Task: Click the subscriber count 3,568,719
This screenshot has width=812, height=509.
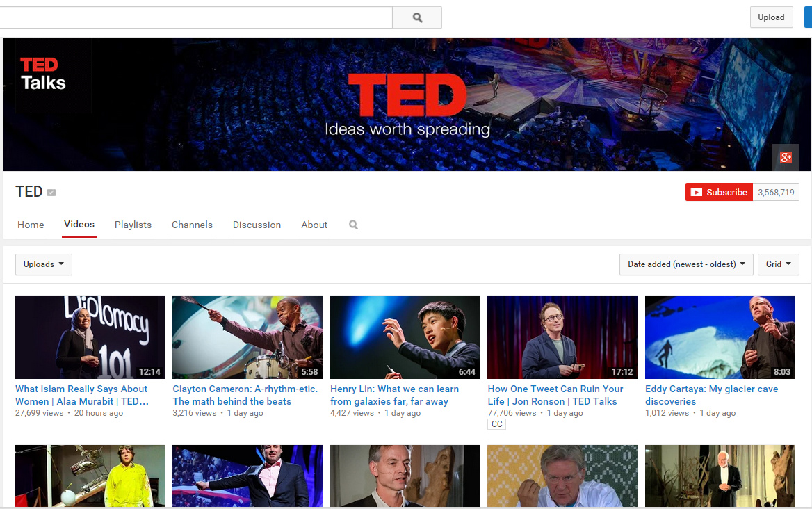Action: [x=776, y=192]
